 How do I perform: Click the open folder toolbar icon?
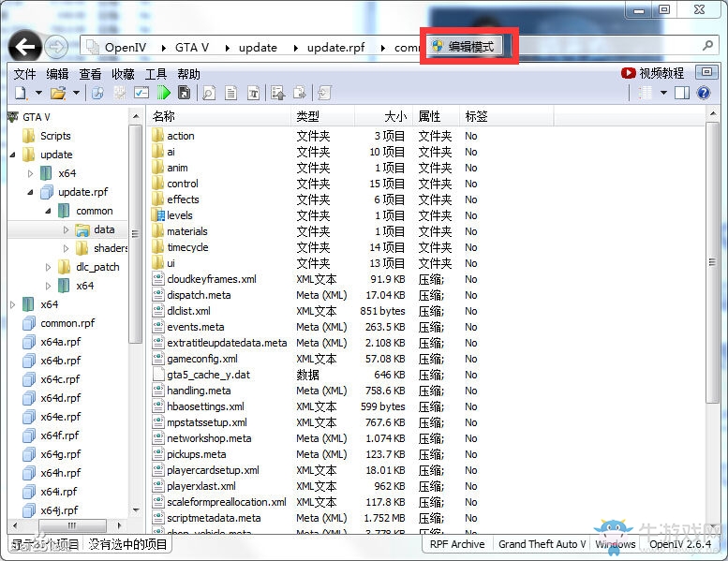(x=57, y=93)
